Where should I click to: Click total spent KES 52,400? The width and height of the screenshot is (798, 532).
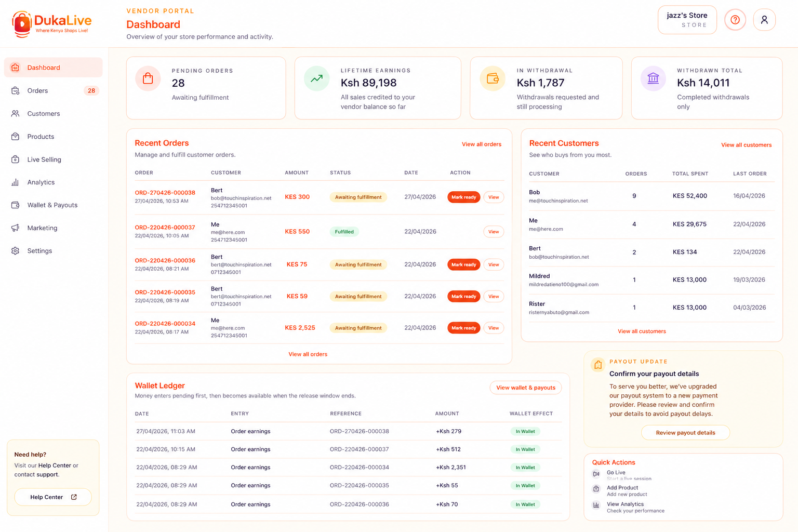(x=689, y=196)
